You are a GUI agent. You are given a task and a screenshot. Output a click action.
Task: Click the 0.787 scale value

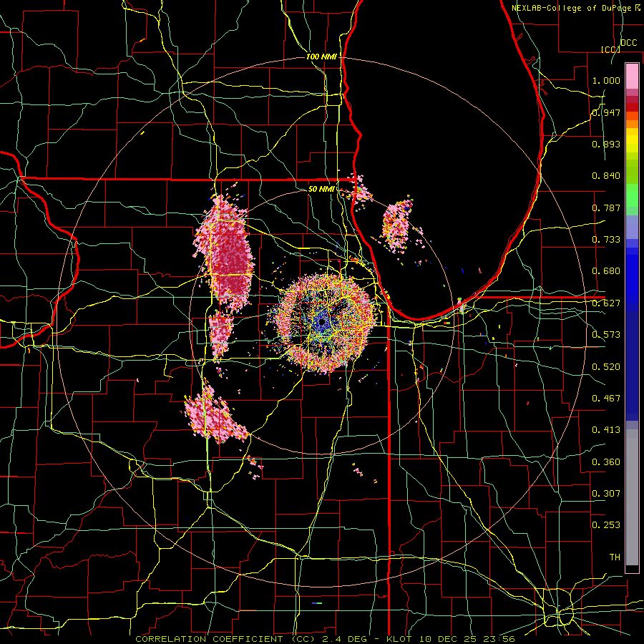pyautogui.click(x=606, y=208)
